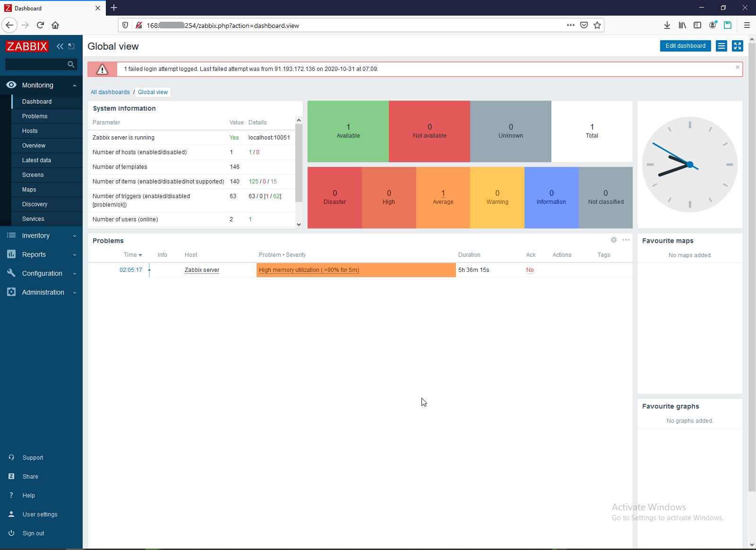
Task: Click the search magnifier icon
Action: (x=71, y=64)
